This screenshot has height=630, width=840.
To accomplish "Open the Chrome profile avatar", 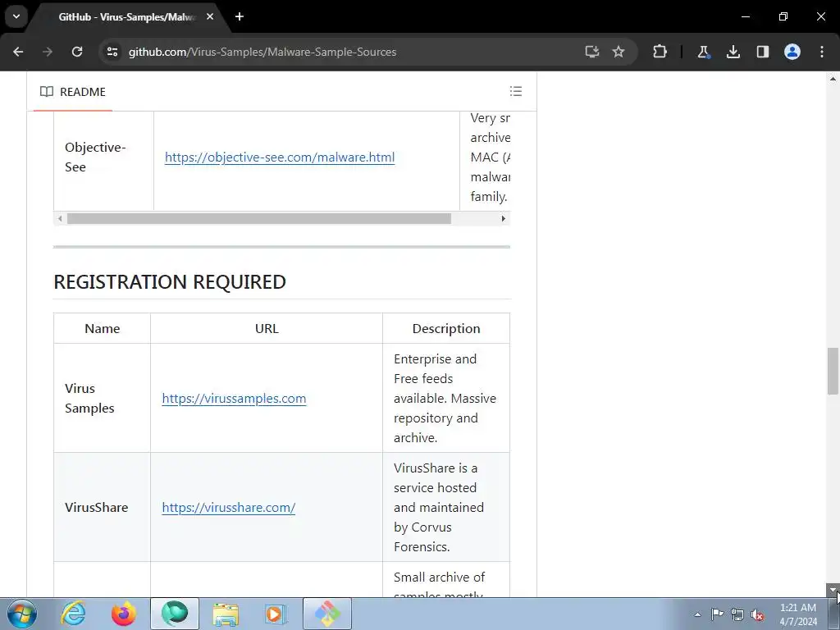I will tap(792, 52).
